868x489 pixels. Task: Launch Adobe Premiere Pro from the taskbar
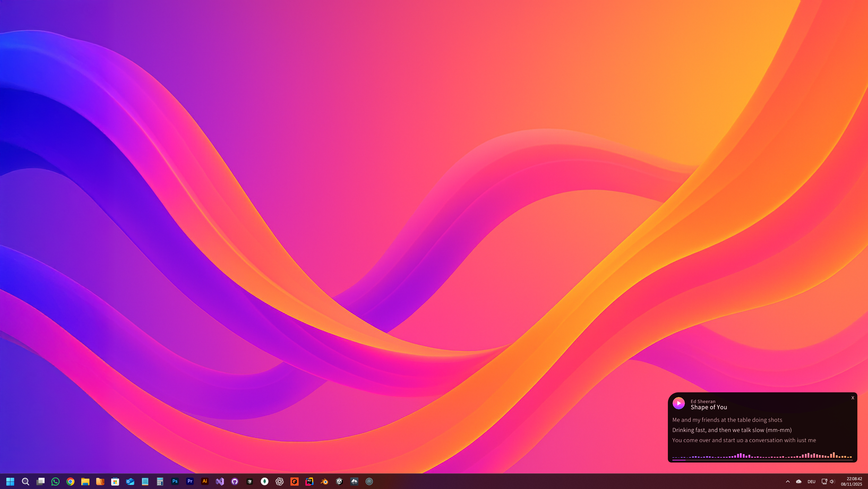(x=190, y=481)
